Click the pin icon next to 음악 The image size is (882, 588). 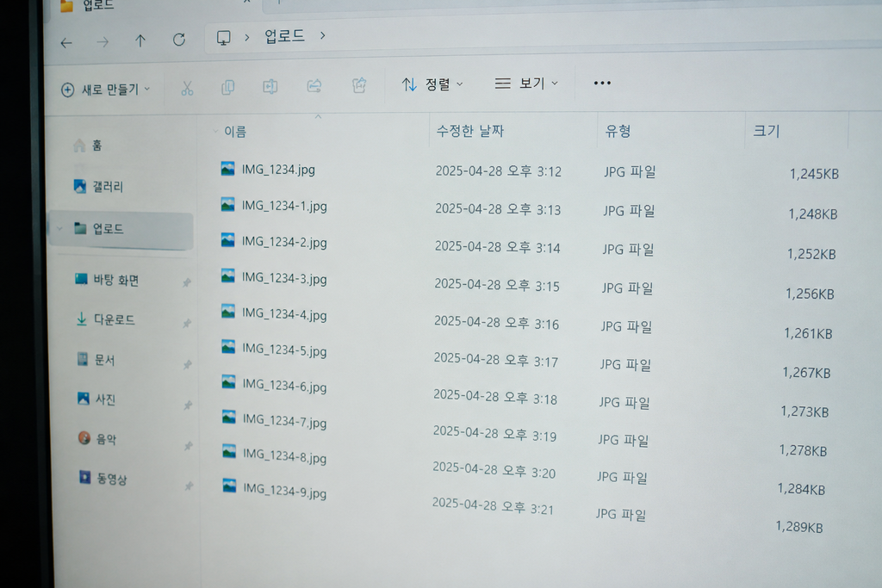tap(189, 446)
